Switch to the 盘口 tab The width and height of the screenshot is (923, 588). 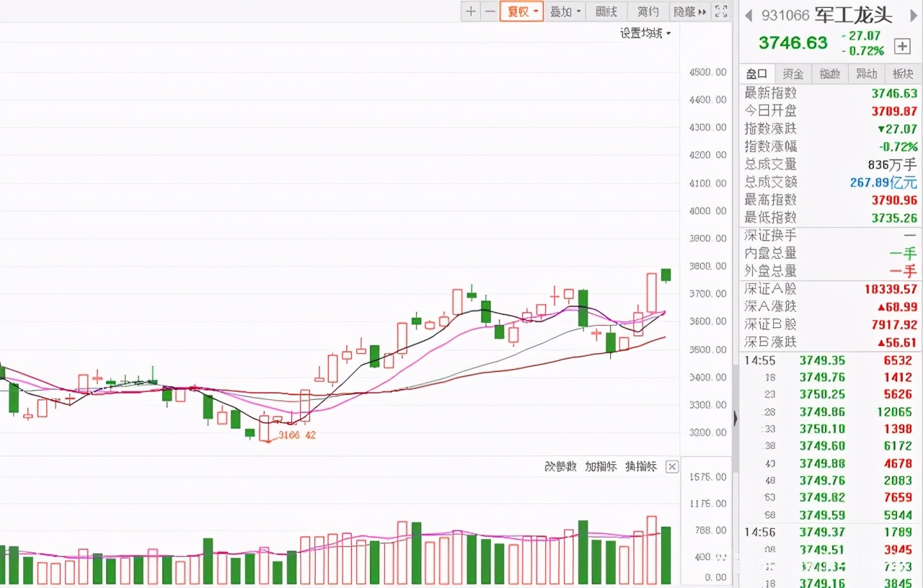[x=757, y=73]
